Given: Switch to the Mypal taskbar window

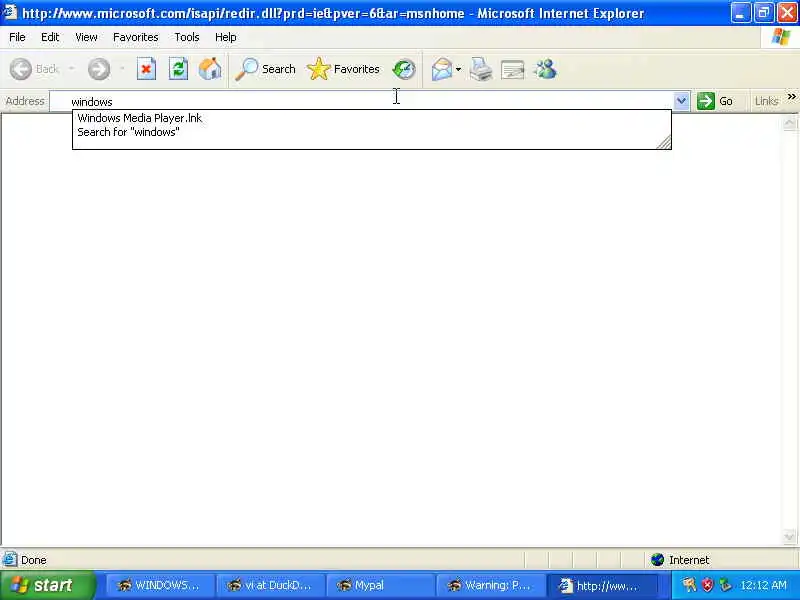Looking at the screenshot, I should (x=379, y=585).
